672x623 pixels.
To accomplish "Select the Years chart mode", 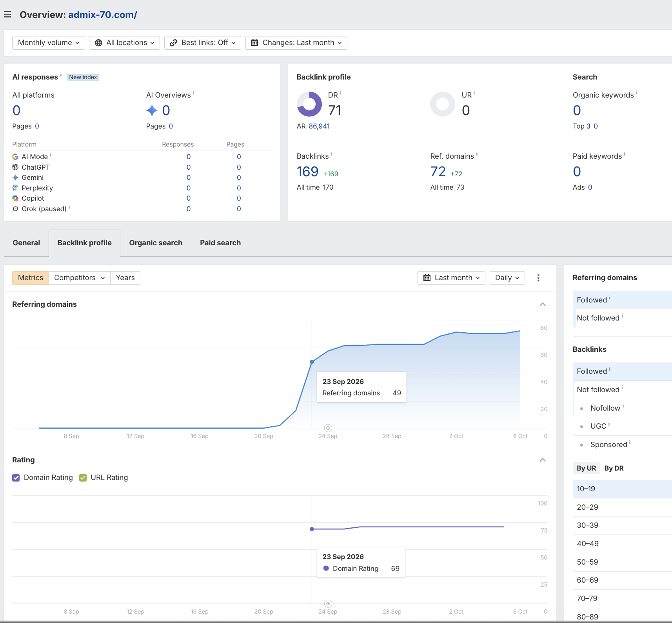I will 125,278.
